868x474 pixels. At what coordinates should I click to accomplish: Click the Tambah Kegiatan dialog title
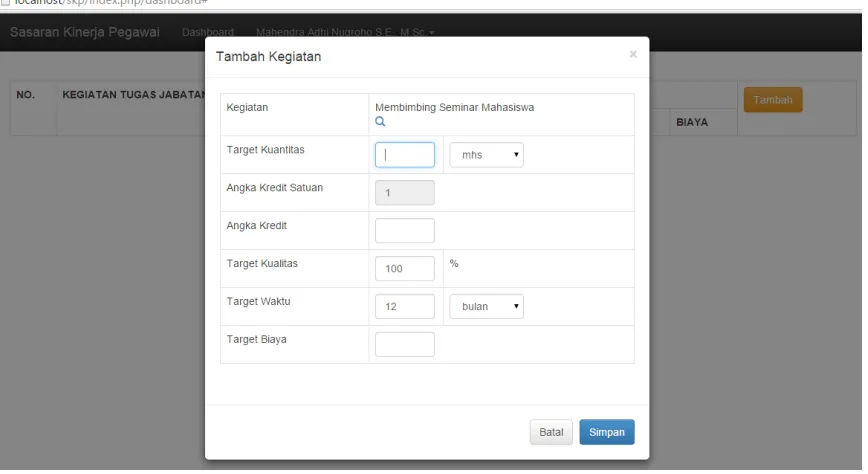click(x=268, y=56)
